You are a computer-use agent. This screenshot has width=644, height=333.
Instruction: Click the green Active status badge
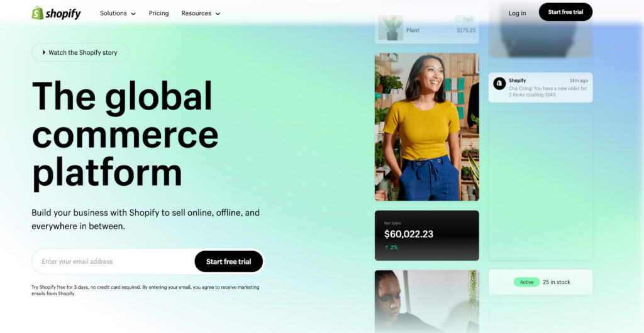coord(526,282)
